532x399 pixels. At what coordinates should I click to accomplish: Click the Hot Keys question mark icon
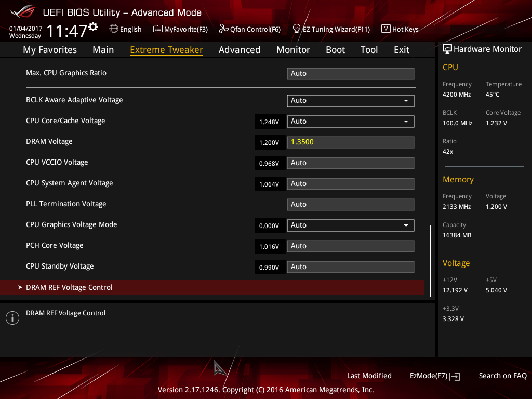pos(386,29)
